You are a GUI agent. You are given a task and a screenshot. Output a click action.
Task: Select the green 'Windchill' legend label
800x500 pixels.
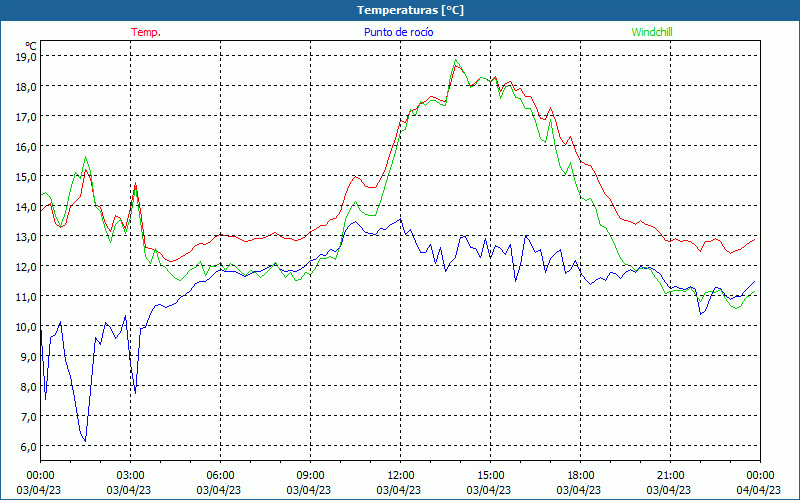click(x=652, y=32)
